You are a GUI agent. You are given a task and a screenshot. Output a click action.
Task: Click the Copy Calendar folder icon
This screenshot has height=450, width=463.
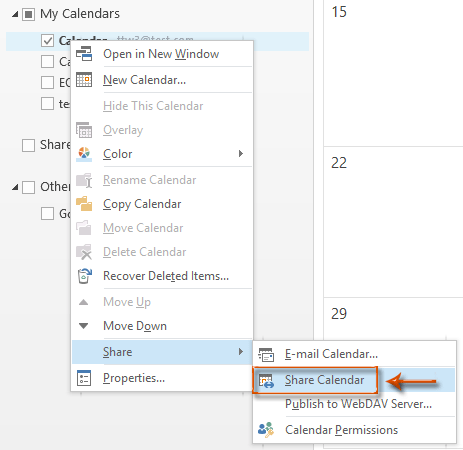(84, 204)
